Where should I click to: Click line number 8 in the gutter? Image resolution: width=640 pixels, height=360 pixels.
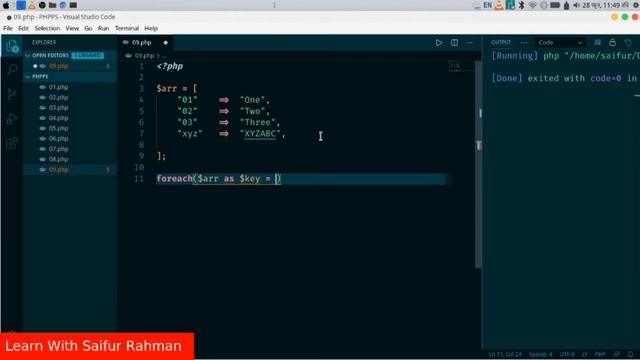pyautogui.click(x=141, y=145)
